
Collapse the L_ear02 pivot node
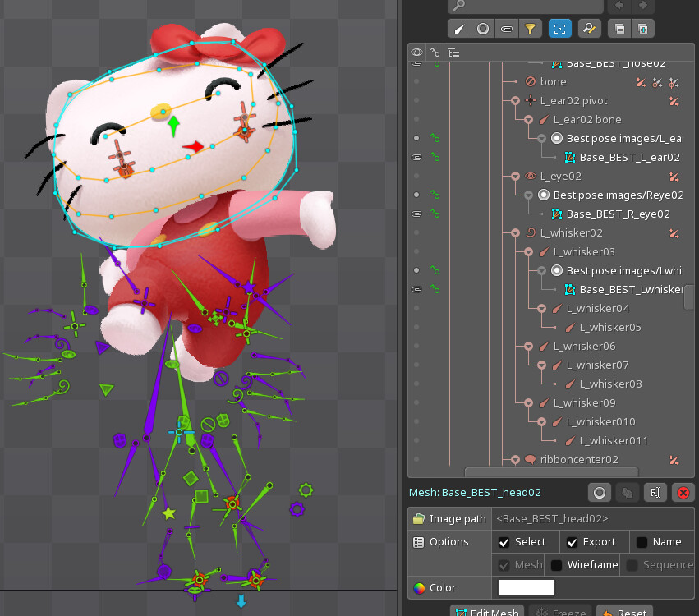pos(515,101)
